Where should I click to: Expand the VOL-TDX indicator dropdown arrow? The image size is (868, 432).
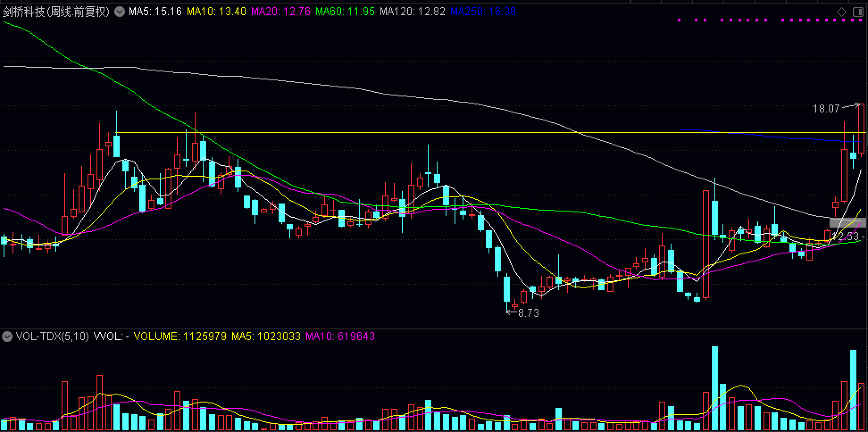click(x=7, y=336)
